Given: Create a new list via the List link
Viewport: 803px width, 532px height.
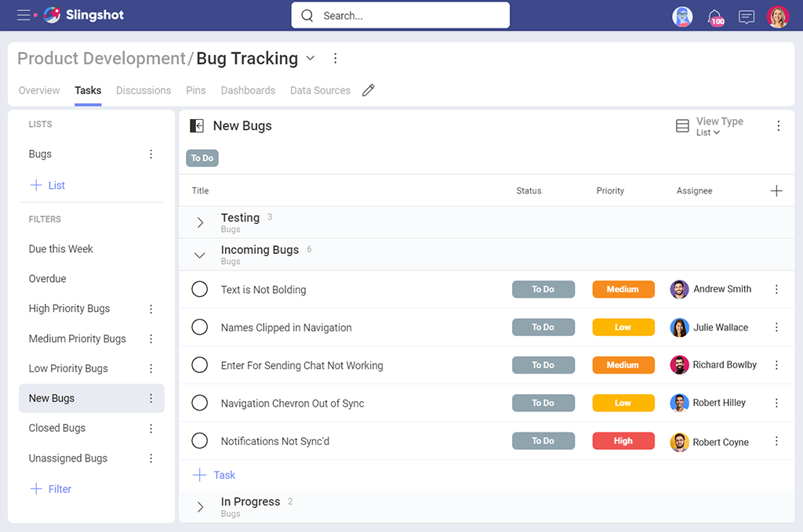Looking at the screenshot, I should pos(55,185).
